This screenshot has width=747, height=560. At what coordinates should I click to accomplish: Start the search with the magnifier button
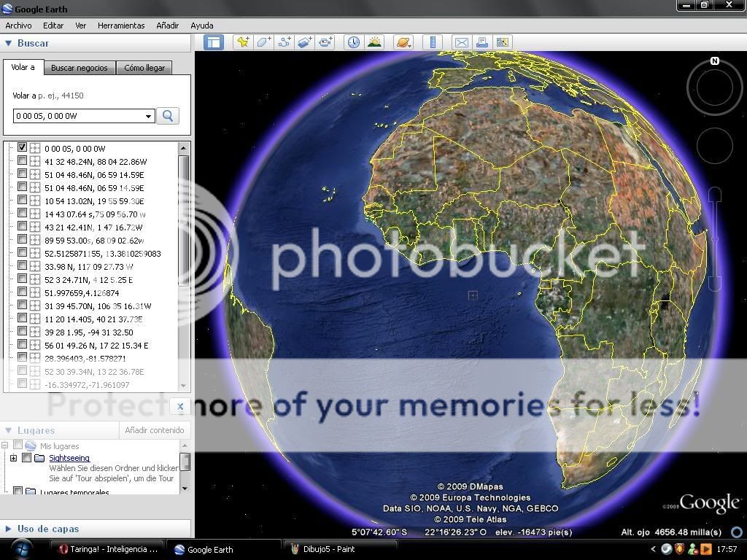point(168,116)
